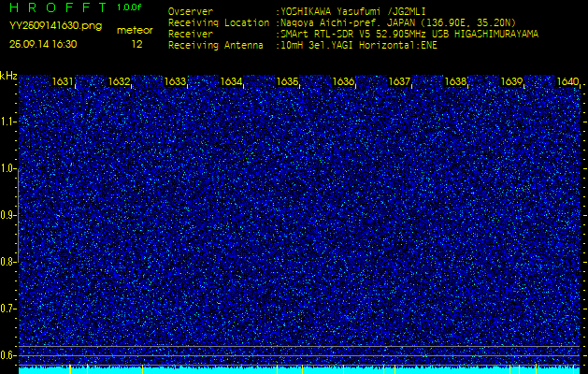588x374 pixels.
Task: Select the meteor count value 12
Action: click(136, 44)
